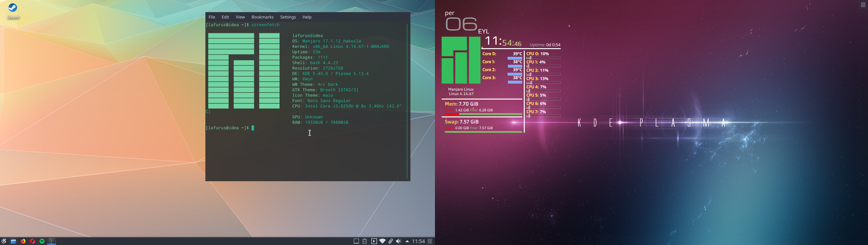Click the taskbar clock showing 11:54

[x=418, y=241]
